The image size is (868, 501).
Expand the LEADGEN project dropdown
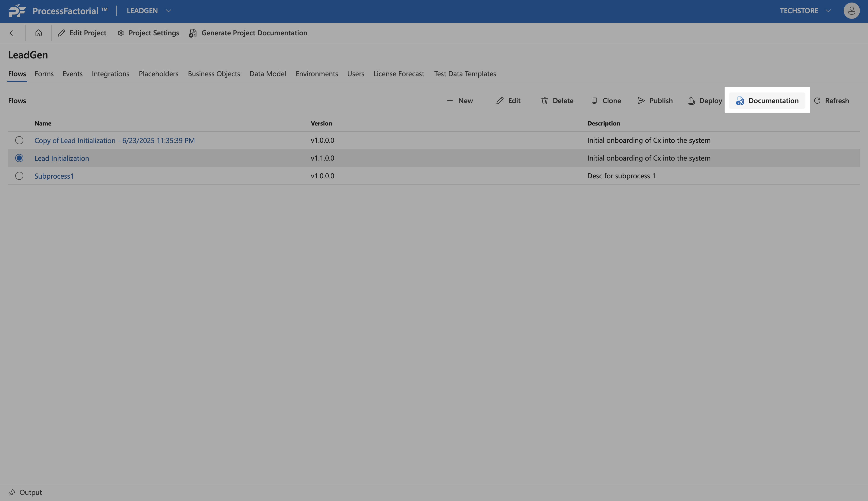(x=169, y=11)
